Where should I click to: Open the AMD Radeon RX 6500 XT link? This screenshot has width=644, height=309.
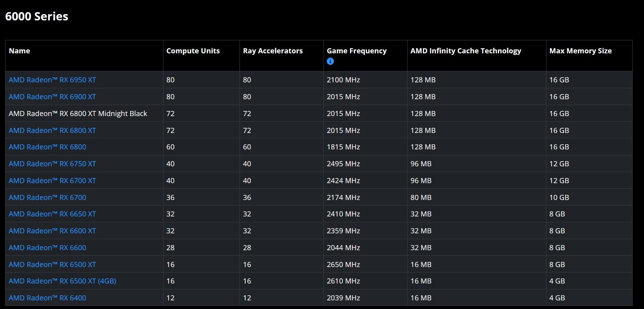[x=52, y=265]
